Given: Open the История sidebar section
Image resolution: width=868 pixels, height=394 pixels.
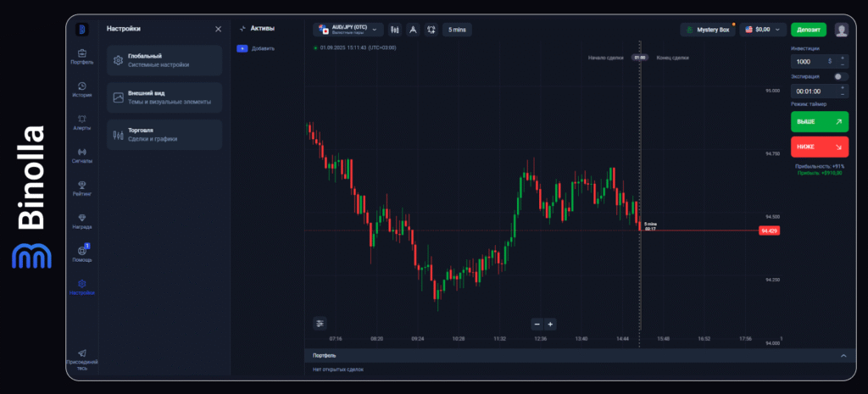Looking at the screenshot, I should coord(81,89).
